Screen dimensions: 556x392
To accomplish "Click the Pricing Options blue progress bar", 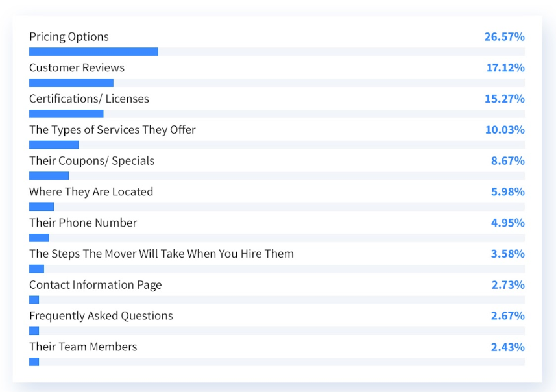I will coord(93,52).
